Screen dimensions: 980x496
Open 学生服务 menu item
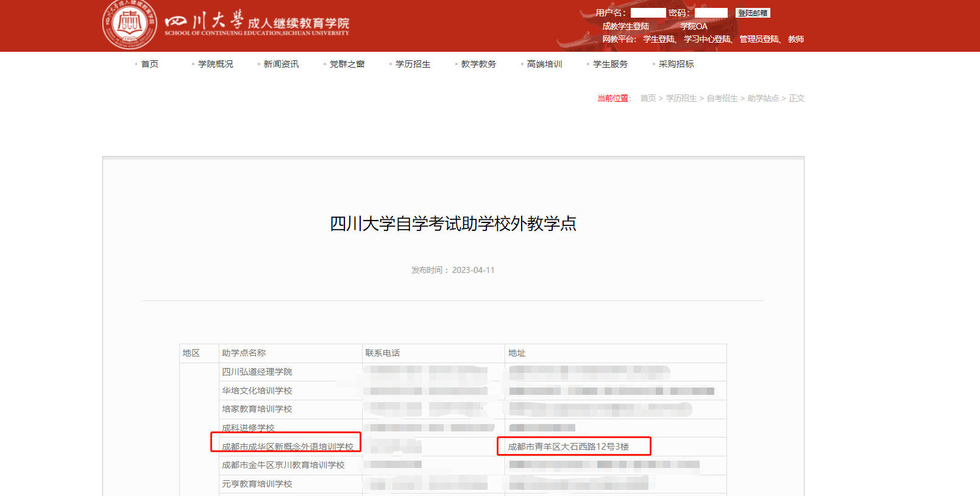tap(610, 64)
